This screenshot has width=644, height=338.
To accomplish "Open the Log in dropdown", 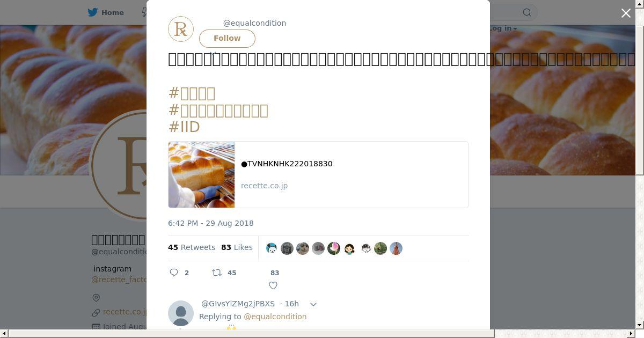I will point(503,28).
